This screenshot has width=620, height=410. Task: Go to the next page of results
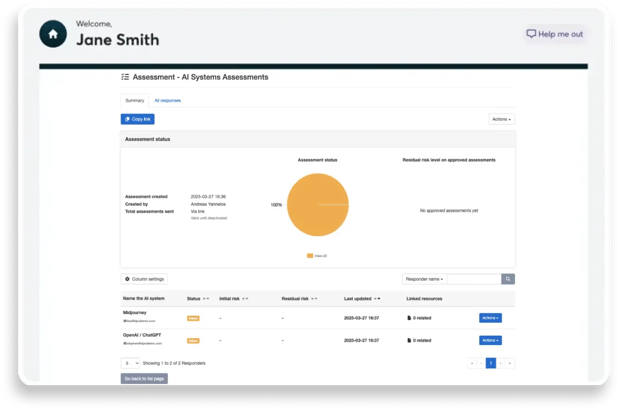pyautogui.click(x=501, y=363)
